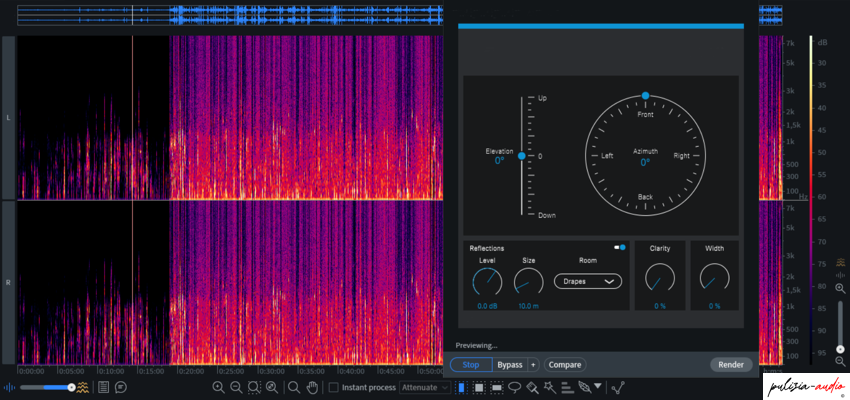Click the Bypass button
Screen dimensions: 850x400
coord(510,365)
